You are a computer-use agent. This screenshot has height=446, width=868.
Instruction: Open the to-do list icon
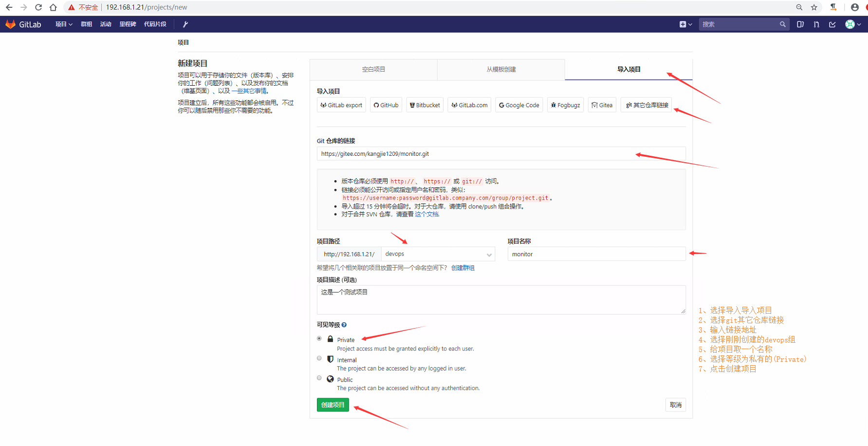click(x=832, y=24)
